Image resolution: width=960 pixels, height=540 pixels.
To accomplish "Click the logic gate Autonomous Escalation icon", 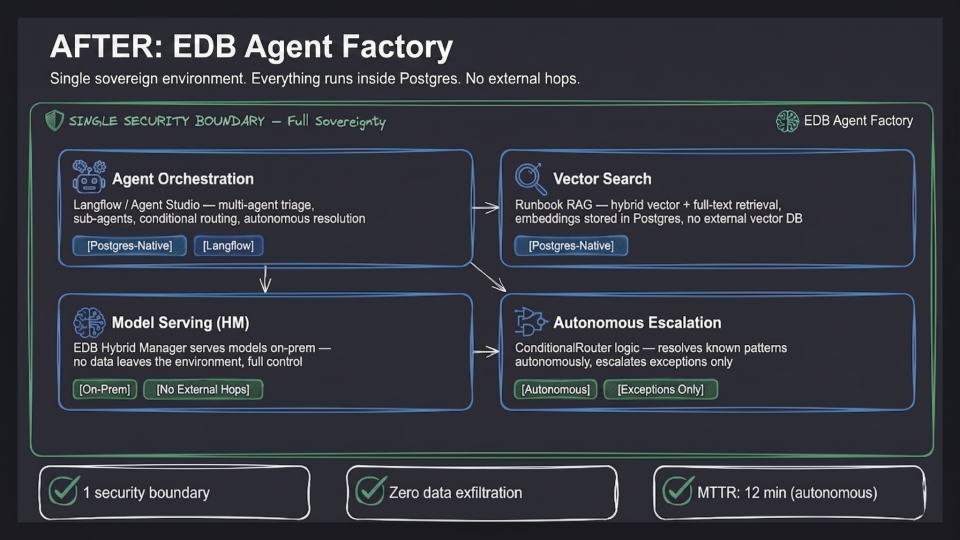I will (530, 322).
